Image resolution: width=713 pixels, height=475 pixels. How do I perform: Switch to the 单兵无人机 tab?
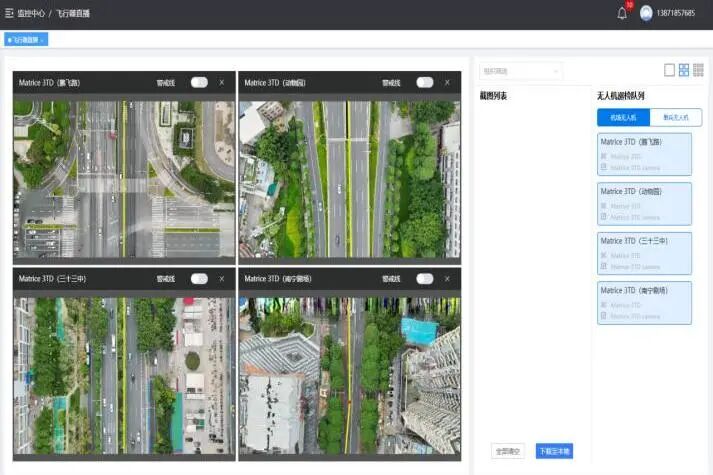675,117
